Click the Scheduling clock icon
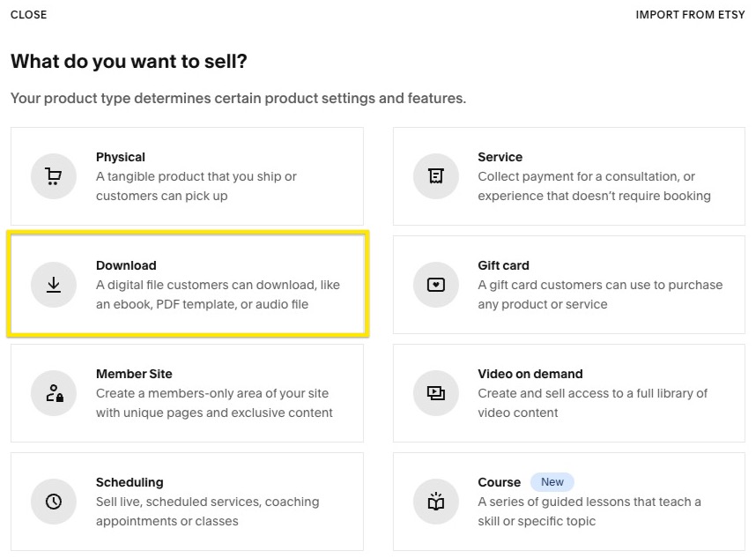This screenshot has height=558, width=756. point(53,502)
